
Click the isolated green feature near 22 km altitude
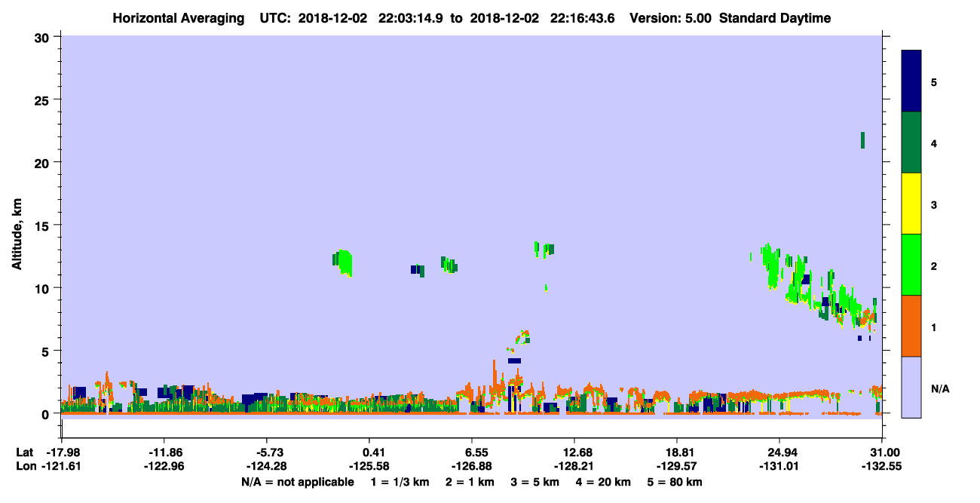(862, 140)
